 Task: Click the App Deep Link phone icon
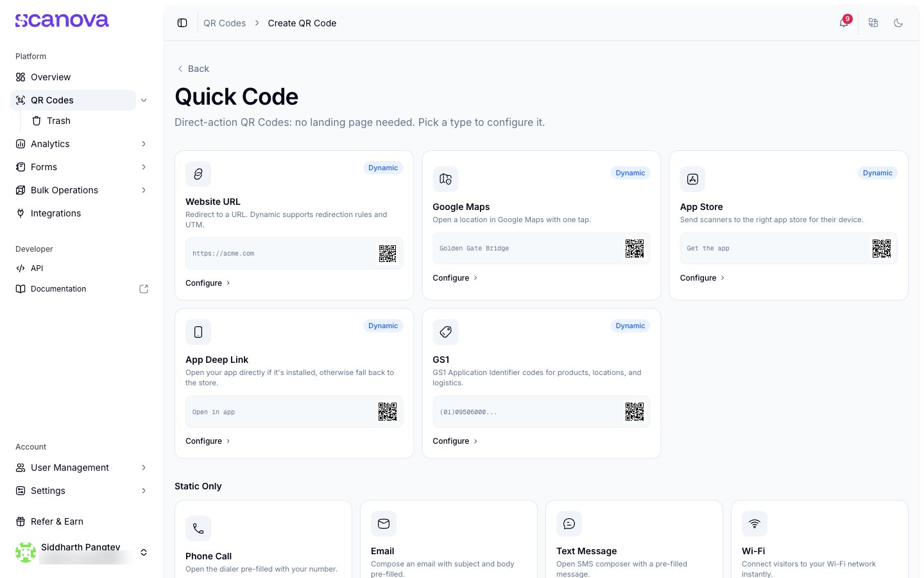coord(198,332)
